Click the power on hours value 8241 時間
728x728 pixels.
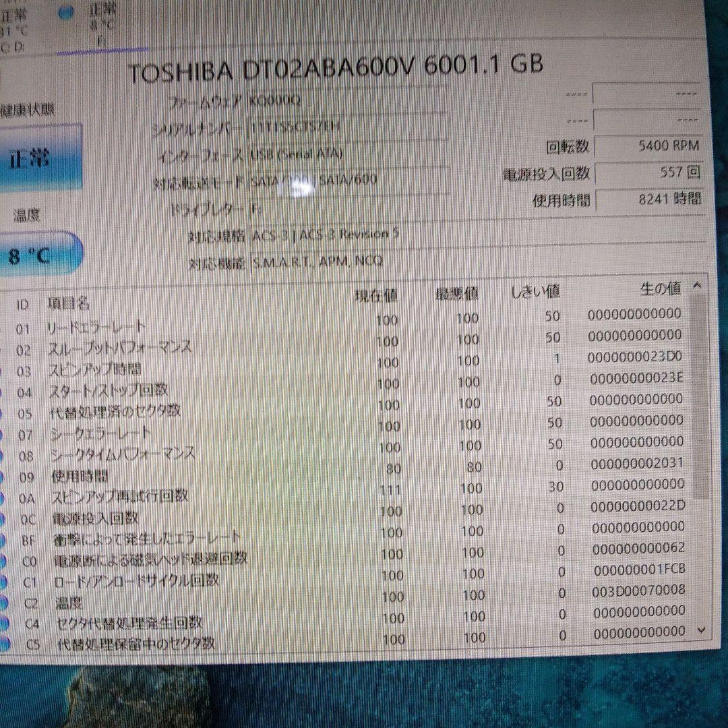click(x=650, y=199)
